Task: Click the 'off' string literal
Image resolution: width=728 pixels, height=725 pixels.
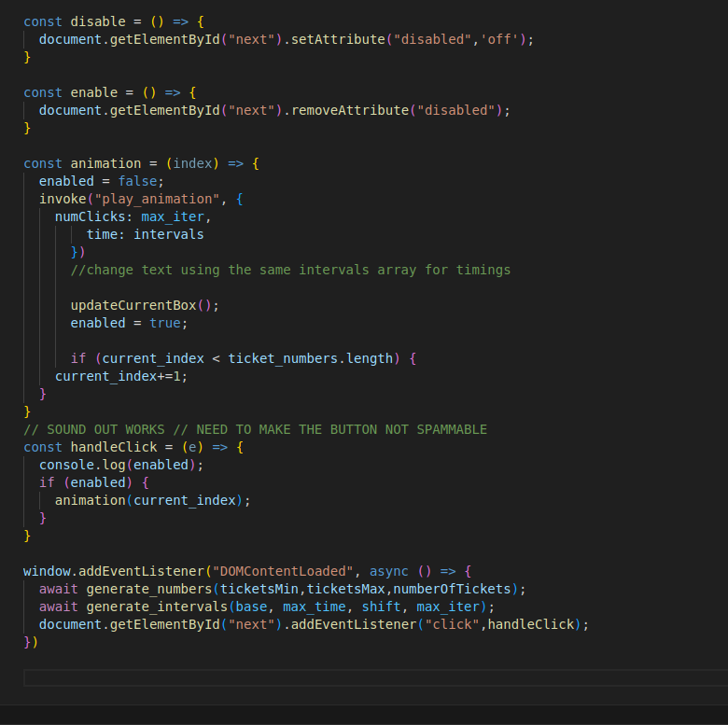Action: tap(499, 39)
